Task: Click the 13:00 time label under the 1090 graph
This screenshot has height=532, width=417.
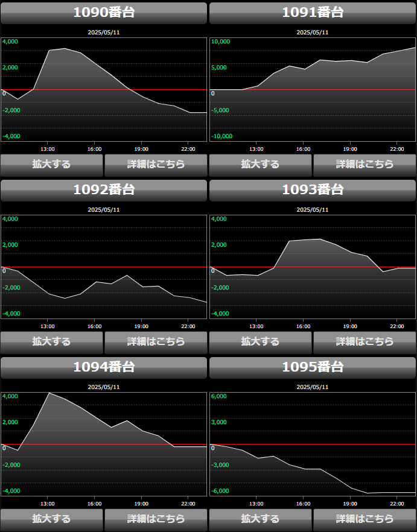Action: pos(48,149)
